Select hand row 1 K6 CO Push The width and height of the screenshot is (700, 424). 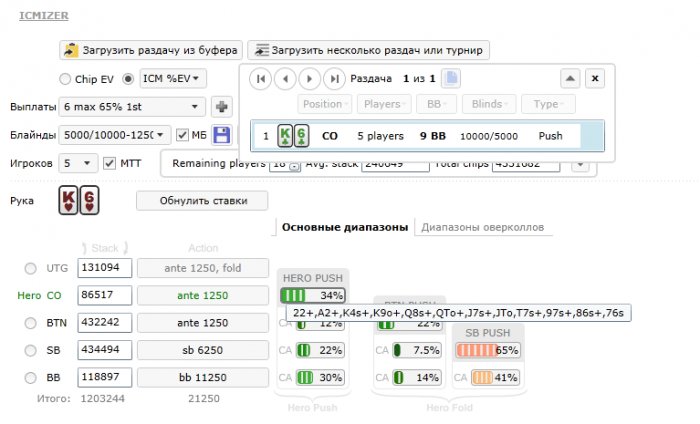pyautogui.click(x=427, y=136)
